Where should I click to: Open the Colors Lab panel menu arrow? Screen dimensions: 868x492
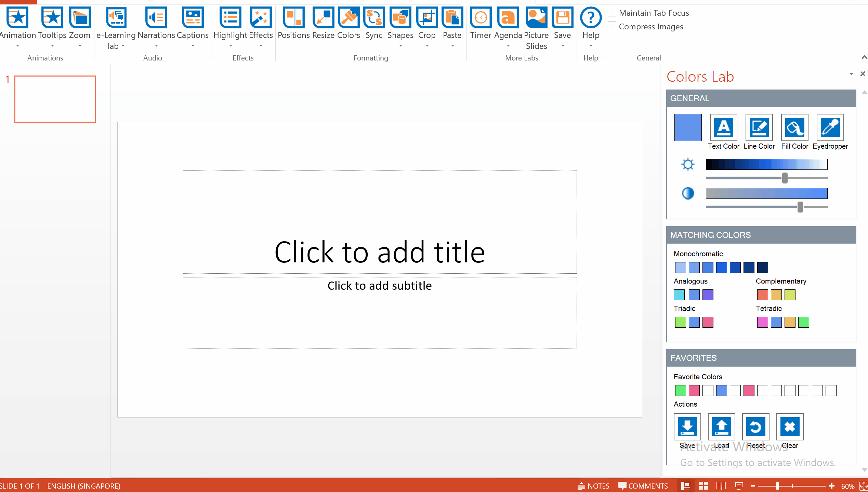click(851, 74)
